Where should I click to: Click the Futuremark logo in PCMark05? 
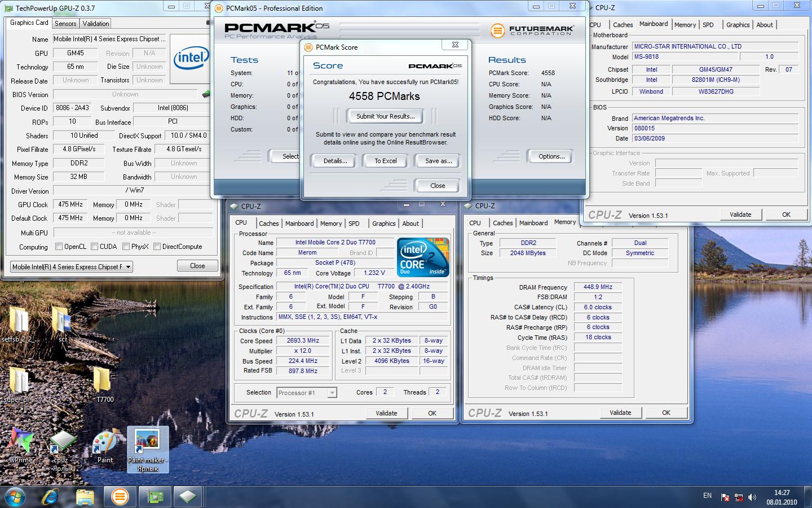pos(532,30)
